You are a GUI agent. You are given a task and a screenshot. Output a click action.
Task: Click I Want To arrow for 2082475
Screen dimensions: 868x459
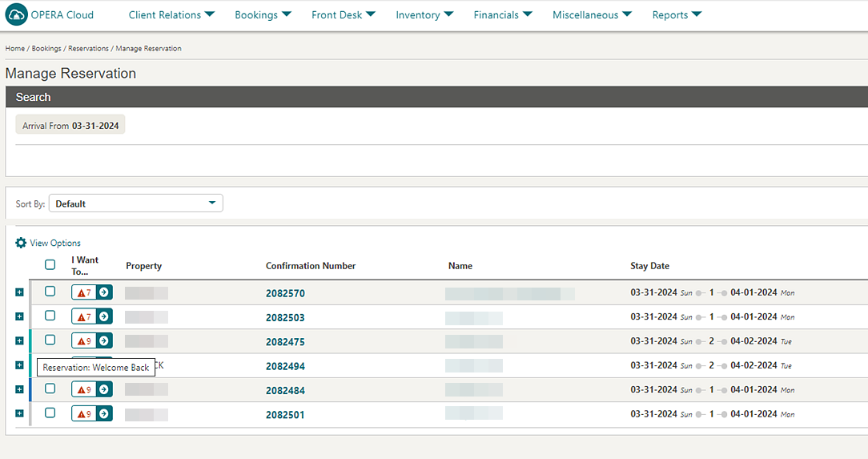[x=104, y=341]
